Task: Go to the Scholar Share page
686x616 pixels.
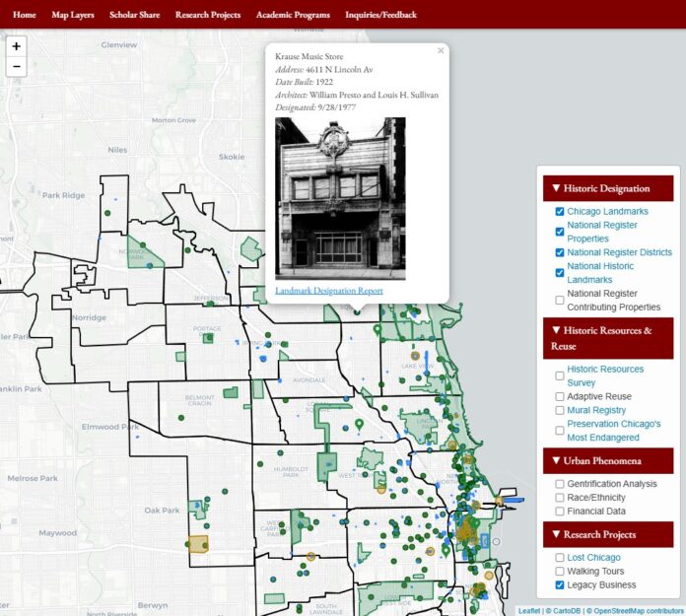Action: [x=135, y=15]
